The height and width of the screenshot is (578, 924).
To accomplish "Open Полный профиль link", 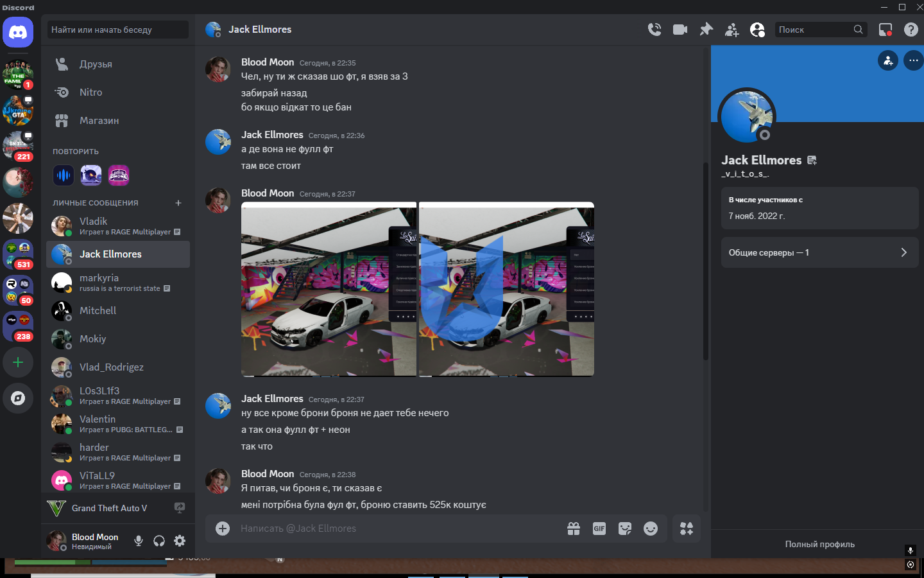I will [x=819, y=544].
